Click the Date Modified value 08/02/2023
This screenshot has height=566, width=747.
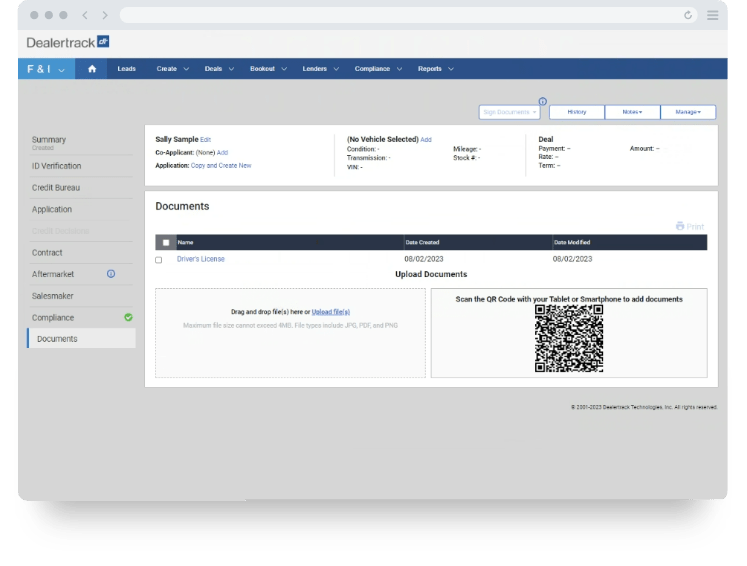[572, 259]
